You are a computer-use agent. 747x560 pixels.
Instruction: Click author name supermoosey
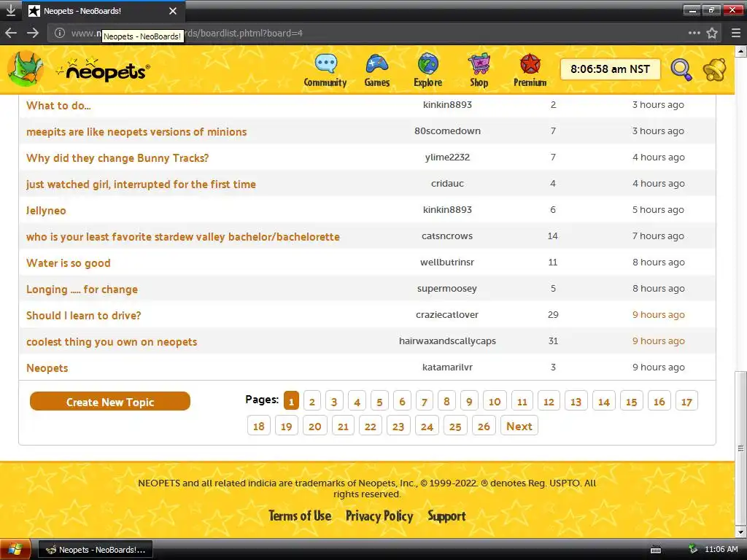pyautogui.click(x=447, y=288)
